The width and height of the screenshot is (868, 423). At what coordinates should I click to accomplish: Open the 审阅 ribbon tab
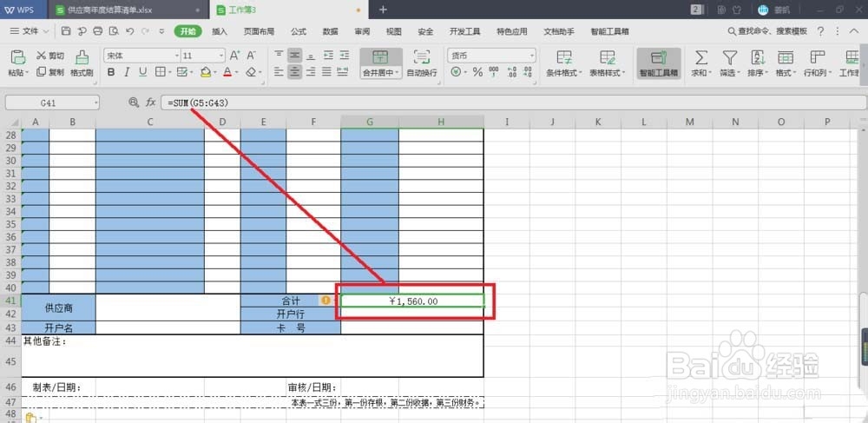[362, 31]
